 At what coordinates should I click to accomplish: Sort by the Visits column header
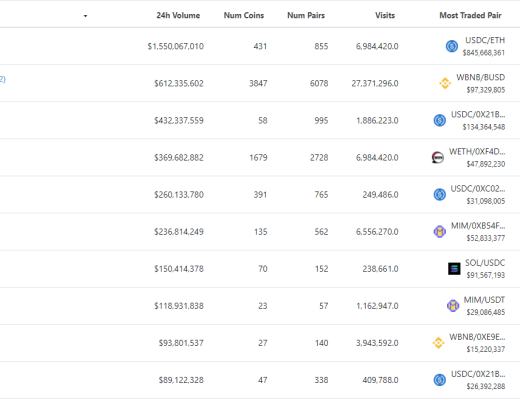tap(385, 15)
